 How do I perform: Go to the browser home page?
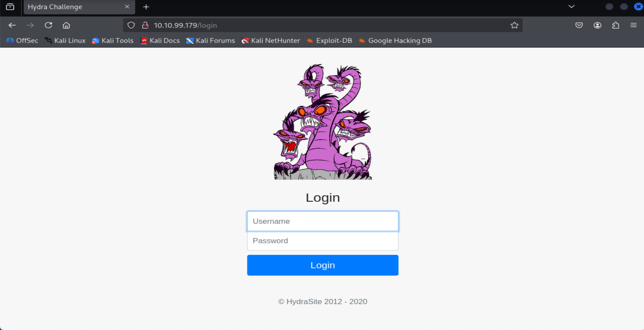click(x=66, y=25)
